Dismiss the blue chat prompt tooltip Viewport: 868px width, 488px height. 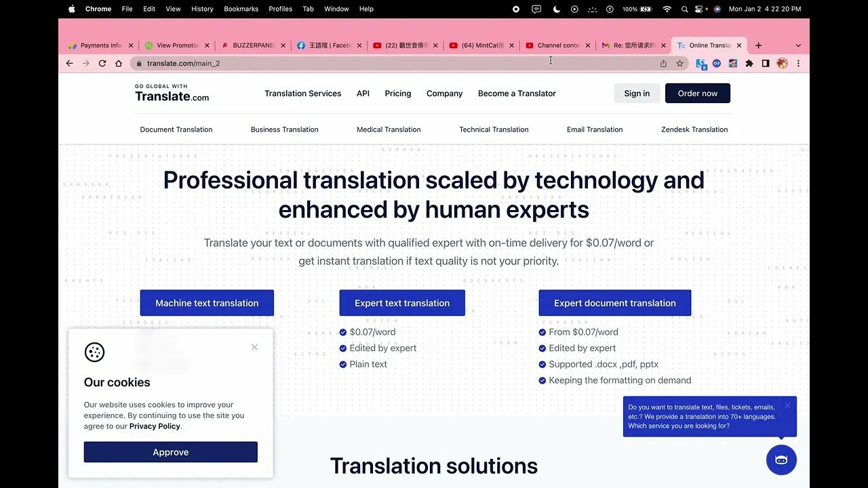point(787,405)
